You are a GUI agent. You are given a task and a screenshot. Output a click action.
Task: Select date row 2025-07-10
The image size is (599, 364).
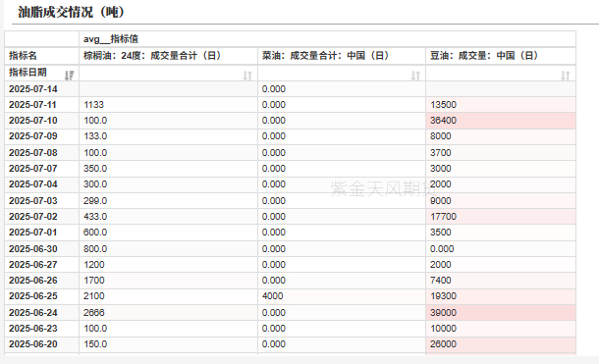click(x=33, y=121)
